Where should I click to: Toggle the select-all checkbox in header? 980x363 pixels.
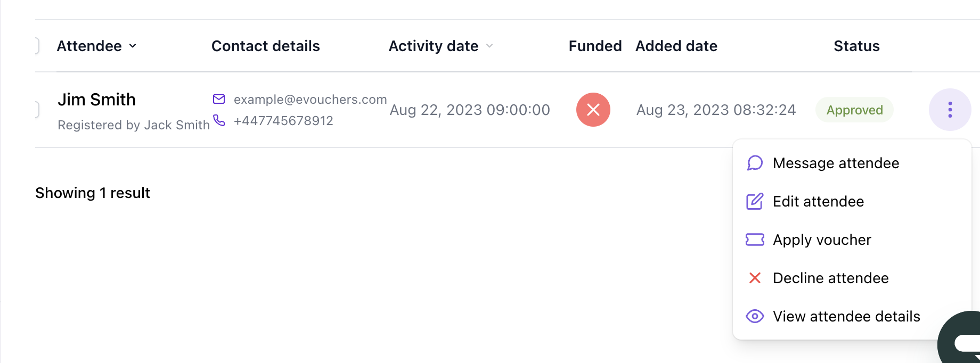click(36, 46)
